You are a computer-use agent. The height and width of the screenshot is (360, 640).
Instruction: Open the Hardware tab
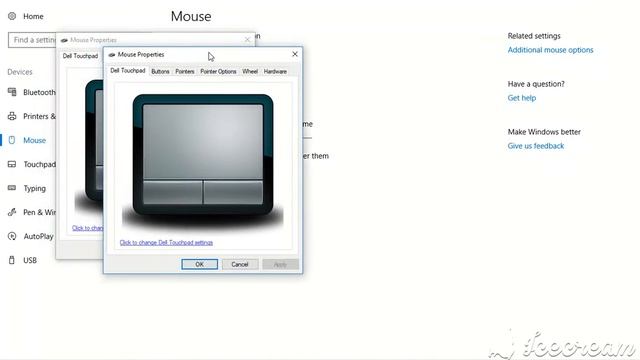coord(275,71)
